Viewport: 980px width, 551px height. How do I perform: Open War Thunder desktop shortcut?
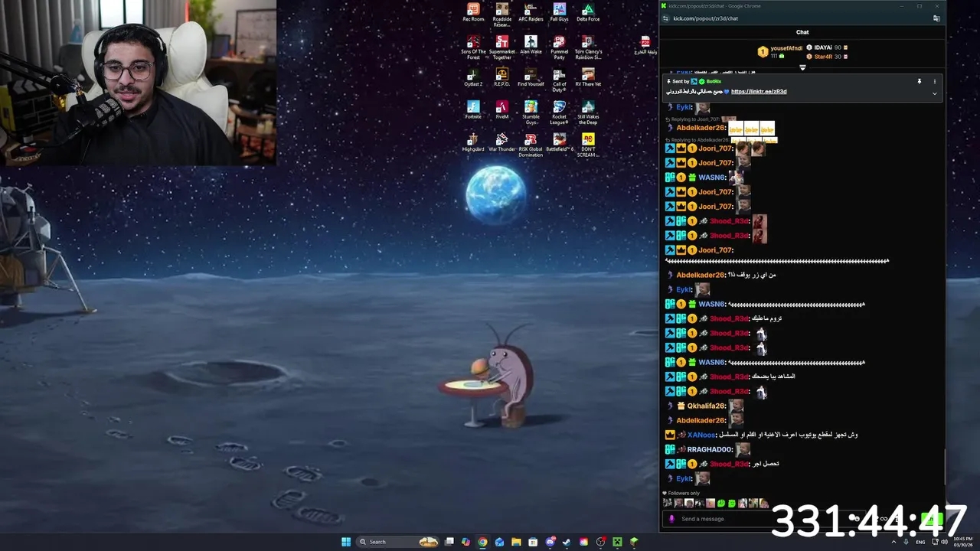(502, 142)
